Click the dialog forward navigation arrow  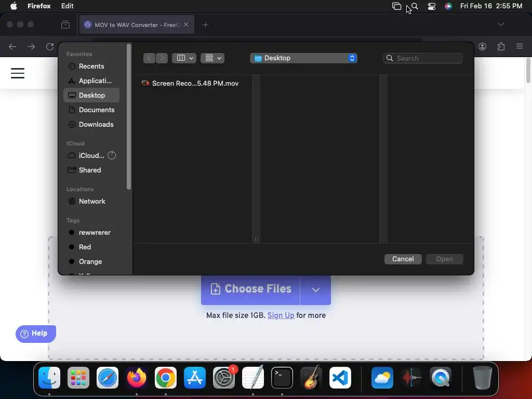[x=162, y=58]
